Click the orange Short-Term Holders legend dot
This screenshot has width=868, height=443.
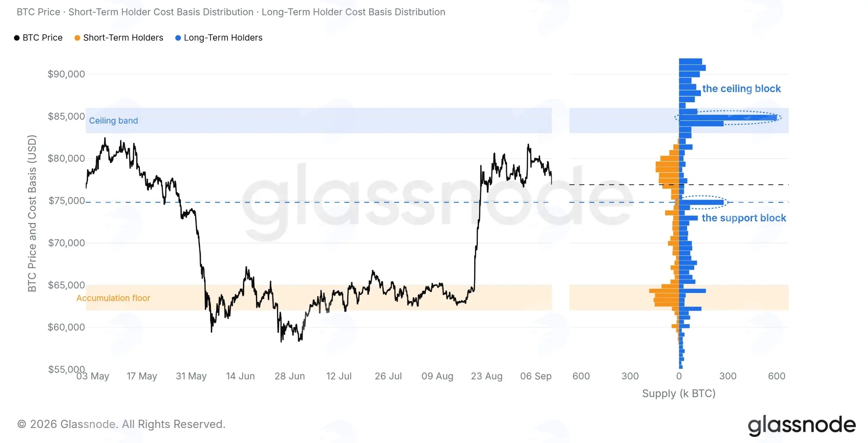click(x=77, y=38)
